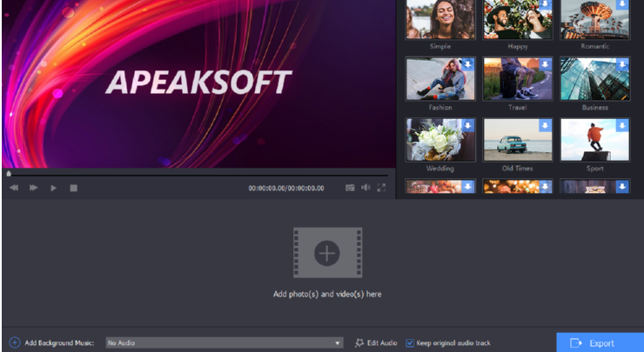Viewport: 644px width, 352px height.
Task: Select the Fashion theme thumbnail
Action: point(440,79)
